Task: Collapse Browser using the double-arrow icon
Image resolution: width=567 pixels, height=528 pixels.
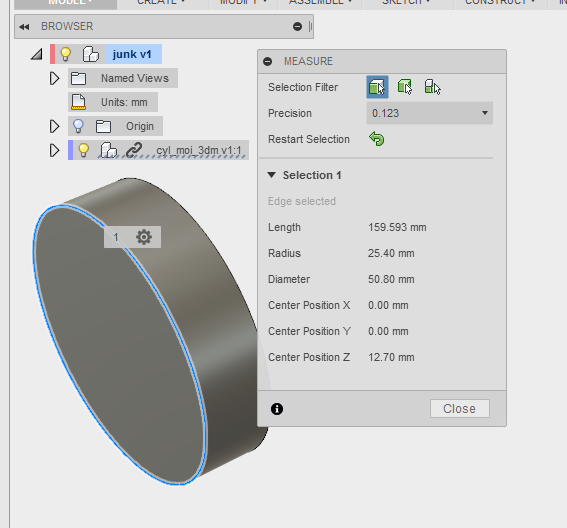Action: (24, 27)
